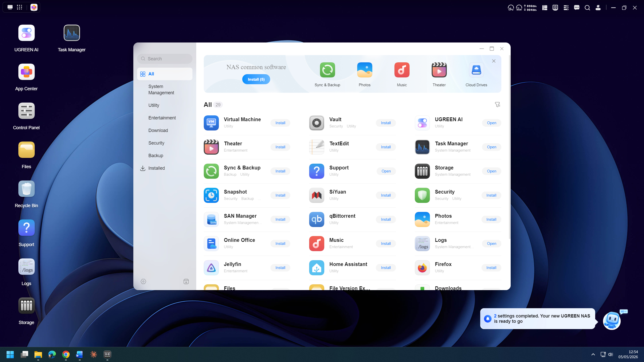Install the TextEdit app

(x=386, y=147)
